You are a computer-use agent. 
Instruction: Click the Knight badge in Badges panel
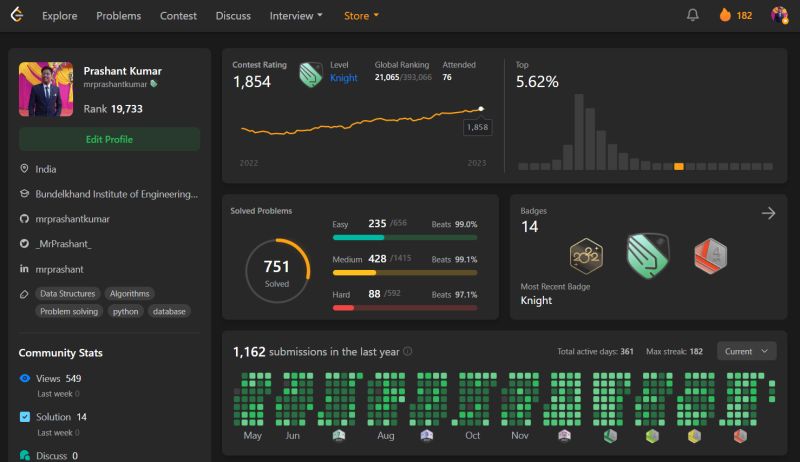(x=648, y=255)
